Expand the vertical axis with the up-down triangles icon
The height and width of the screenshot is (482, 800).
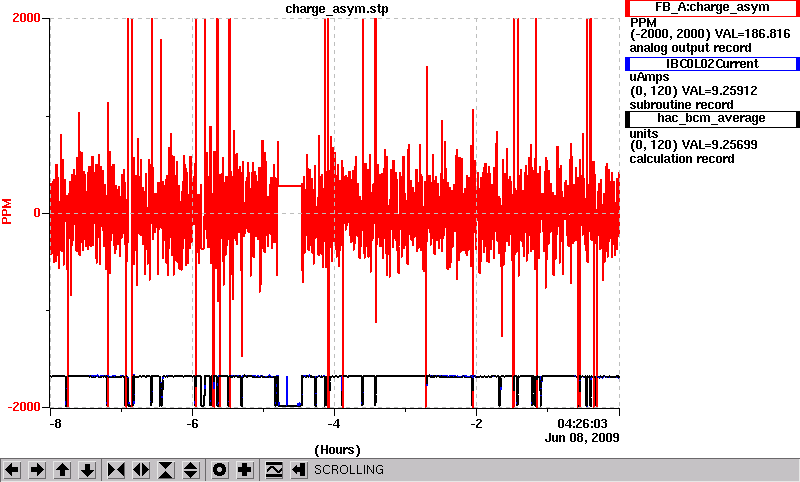(191, 470)
